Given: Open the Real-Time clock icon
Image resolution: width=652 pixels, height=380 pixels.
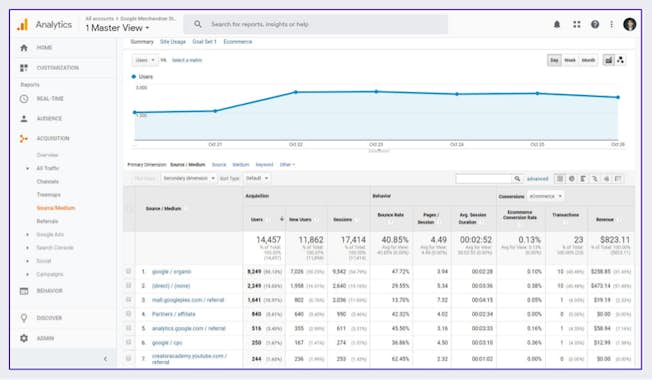Looking at the screenshot, I should pyautogui.click(x=24, y=99).
